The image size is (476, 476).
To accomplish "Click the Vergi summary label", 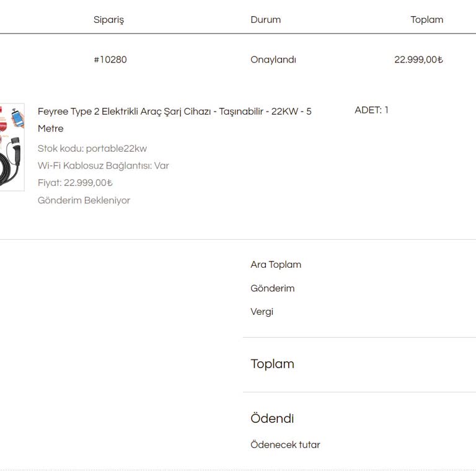I will (262, 312).
